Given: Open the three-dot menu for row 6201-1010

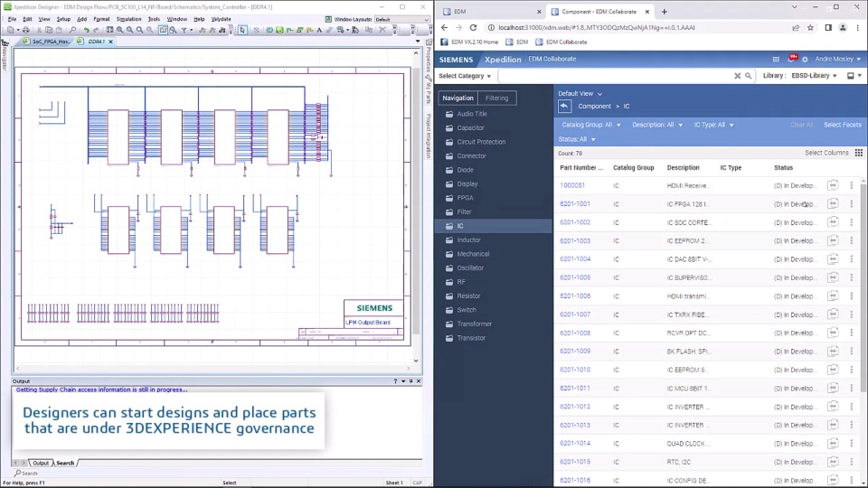Looking at the screenshot, I should [852, 370].
